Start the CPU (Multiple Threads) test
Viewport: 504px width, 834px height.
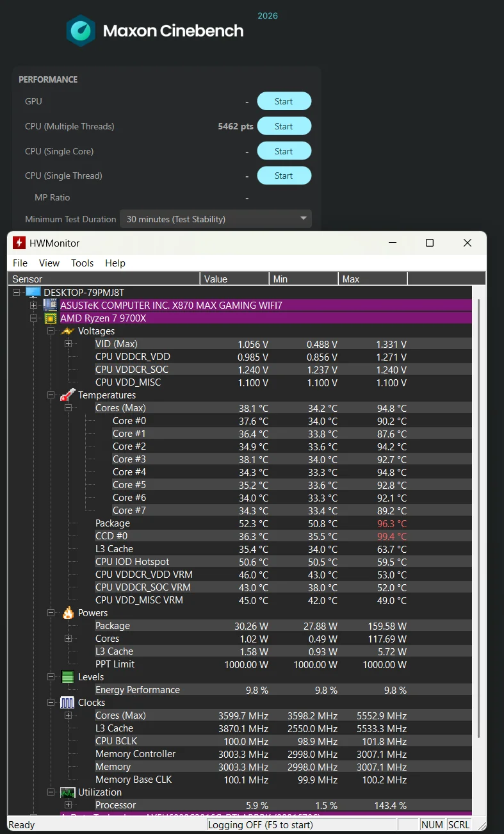[284, 126]
